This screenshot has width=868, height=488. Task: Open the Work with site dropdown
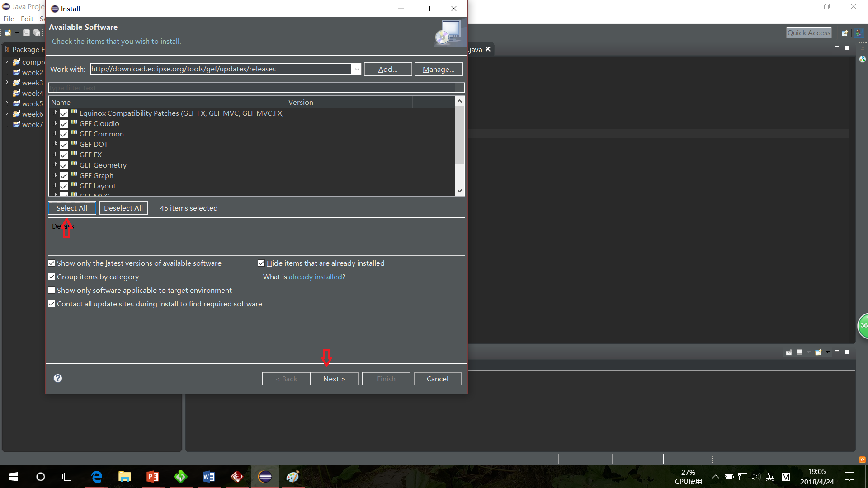click(x=357, y=69)
